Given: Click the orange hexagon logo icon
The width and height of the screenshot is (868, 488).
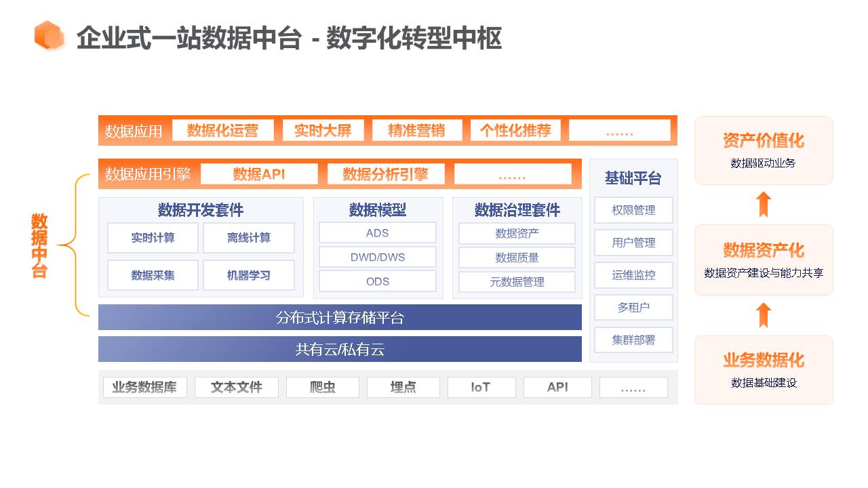Looking at the screenshot, I should (x=49, y=36).
